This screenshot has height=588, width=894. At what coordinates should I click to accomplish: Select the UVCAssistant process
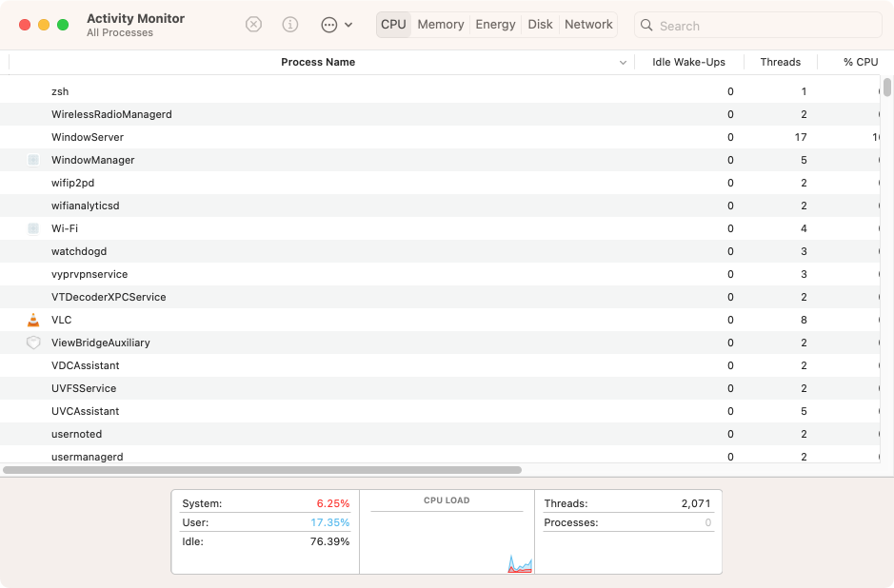point(85,411)
